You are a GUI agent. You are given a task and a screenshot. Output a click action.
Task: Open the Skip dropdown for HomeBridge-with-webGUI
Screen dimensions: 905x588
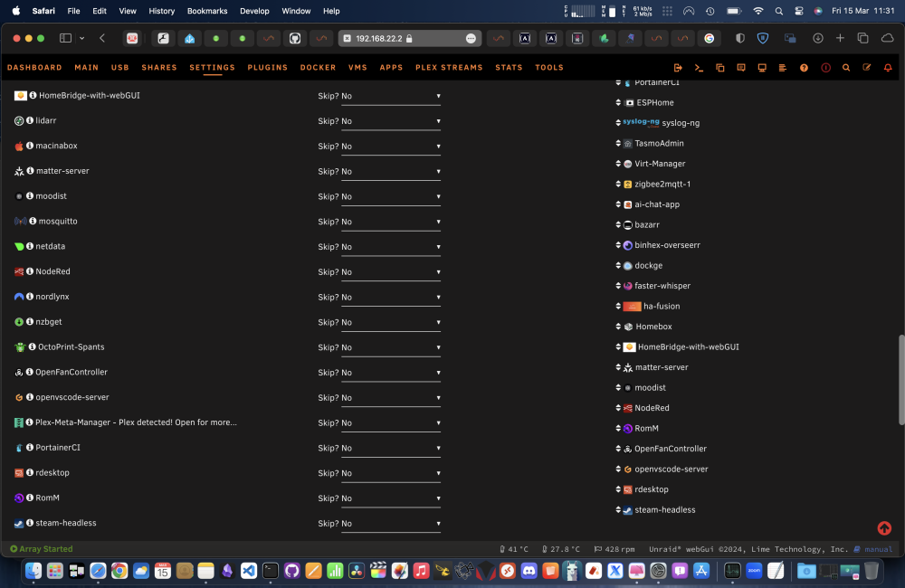click(391, 97)
